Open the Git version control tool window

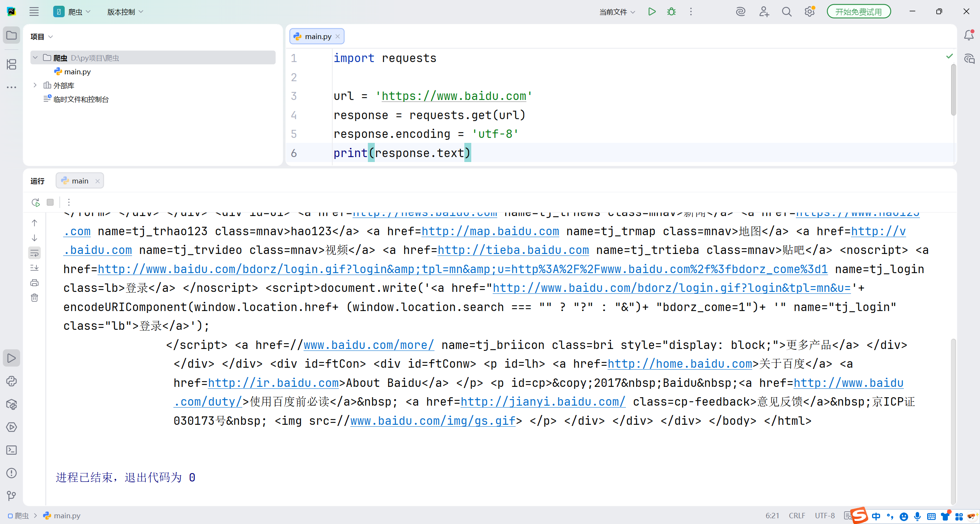coord(11,496)
